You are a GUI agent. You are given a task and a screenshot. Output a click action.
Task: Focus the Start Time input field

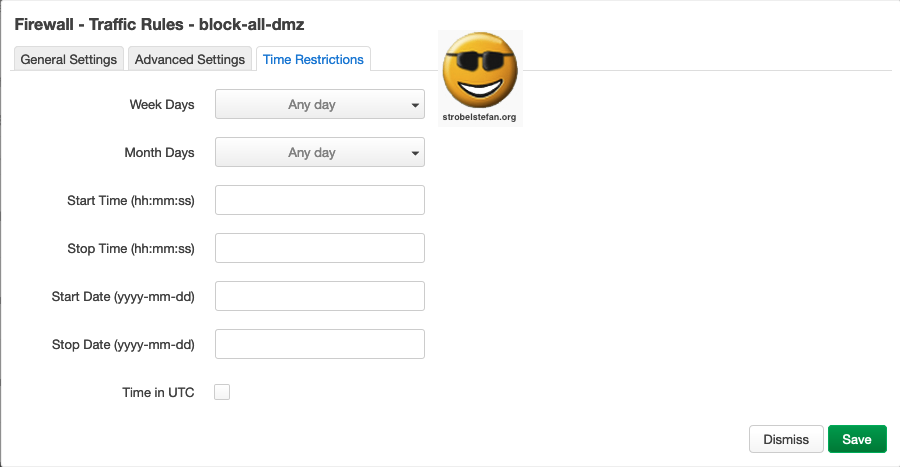point(320,200)
